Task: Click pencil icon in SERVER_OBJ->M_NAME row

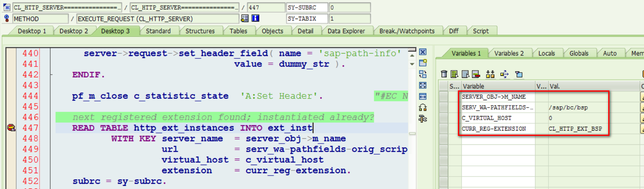Action: point(642,97)
